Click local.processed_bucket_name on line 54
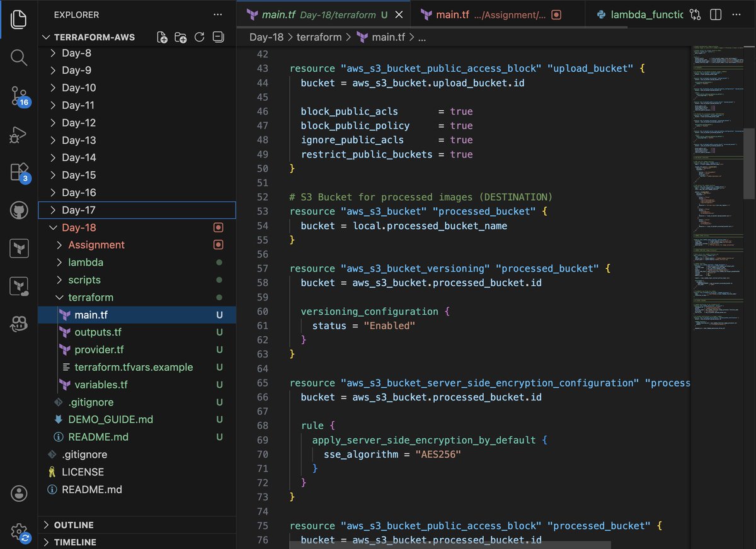The width and height of the screenshot is (756, 549). click(430, 225)
